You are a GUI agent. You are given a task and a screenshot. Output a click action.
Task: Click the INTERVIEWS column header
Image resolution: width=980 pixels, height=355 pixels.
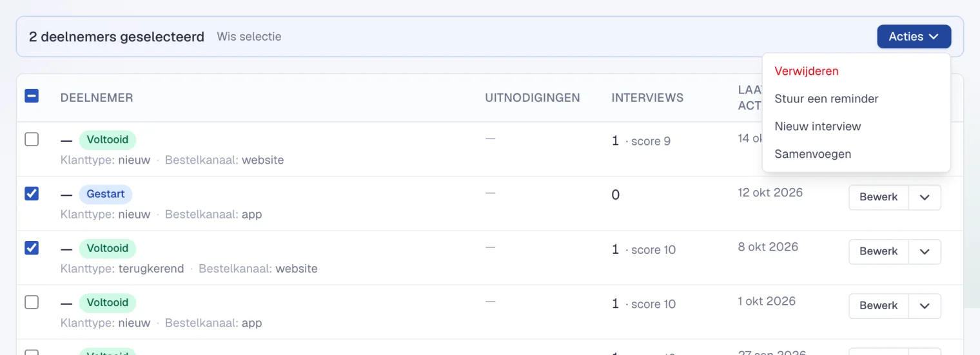pyautogui.click(x=647, y=98)
